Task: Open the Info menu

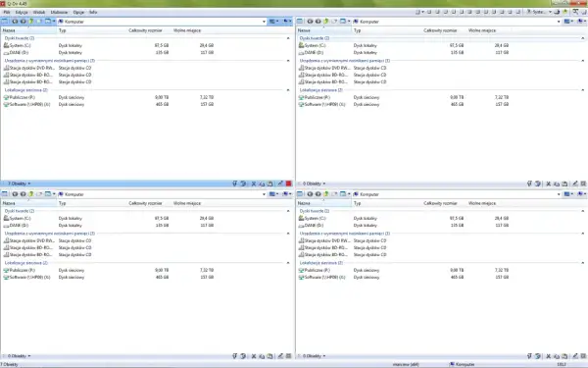Action: pyautogui.click(x=93, y=12)
